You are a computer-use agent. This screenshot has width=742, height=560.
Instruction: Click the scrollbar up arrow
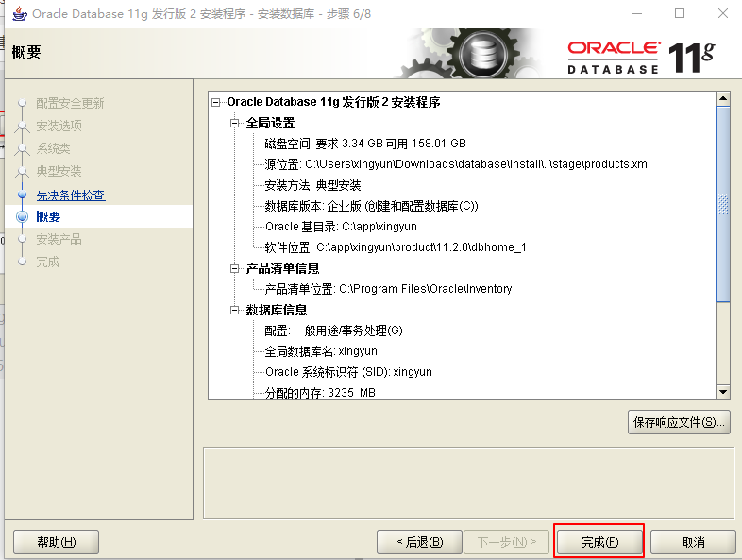pos(722,99)
